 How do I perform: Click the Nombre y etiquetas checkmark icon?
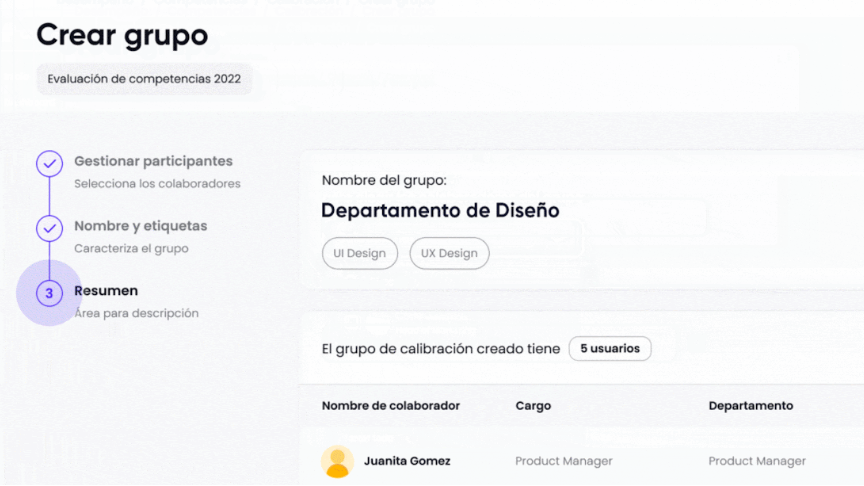point(49,229)
